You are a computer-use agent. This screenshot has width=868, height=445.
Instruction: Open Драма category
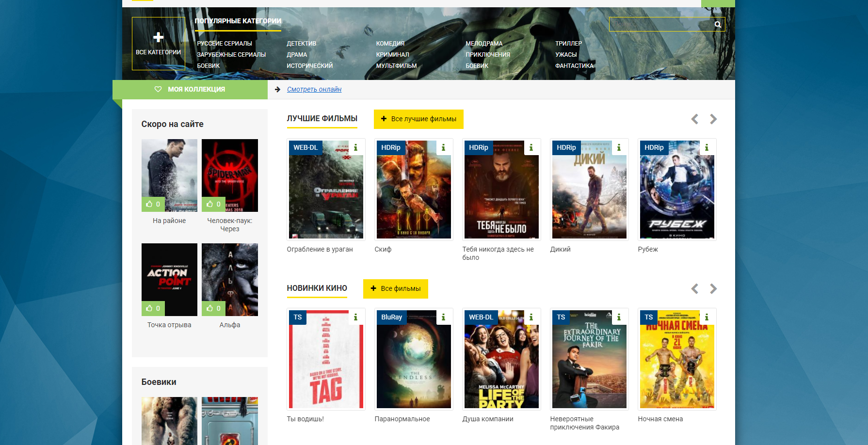(x=297, y=55)
